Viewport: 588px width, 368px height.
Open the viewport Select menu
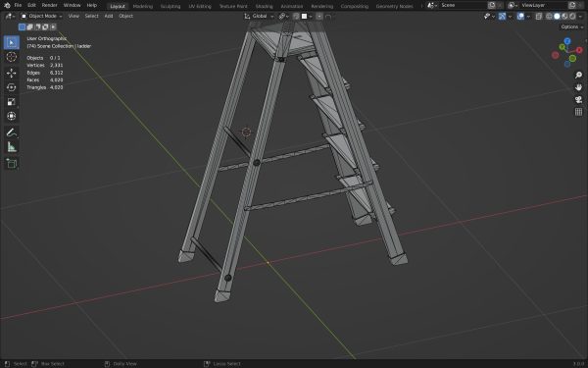[91, 16]
